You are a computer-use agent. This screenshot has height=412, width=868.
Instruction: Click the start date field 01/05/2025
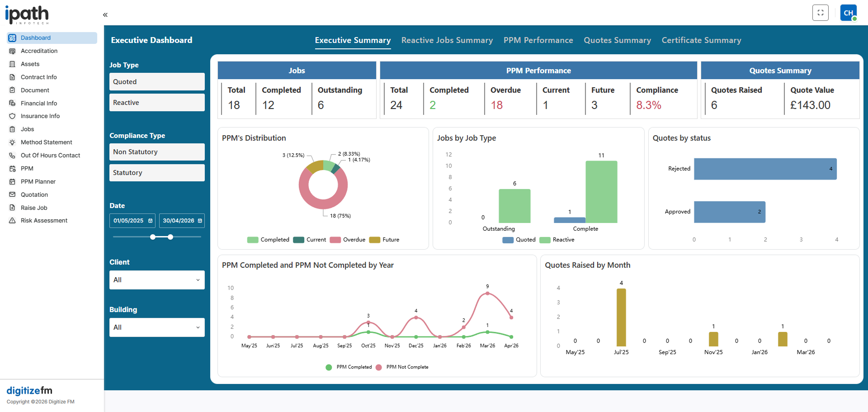click(x=132, y=221)
